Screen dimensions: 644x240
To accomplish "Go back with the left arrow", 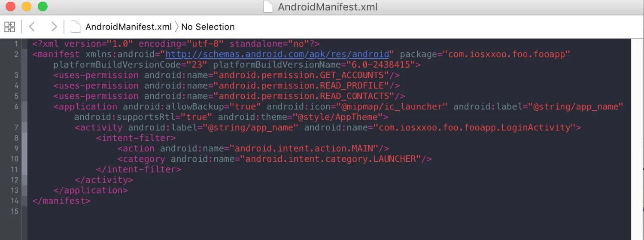I will 32,27.
